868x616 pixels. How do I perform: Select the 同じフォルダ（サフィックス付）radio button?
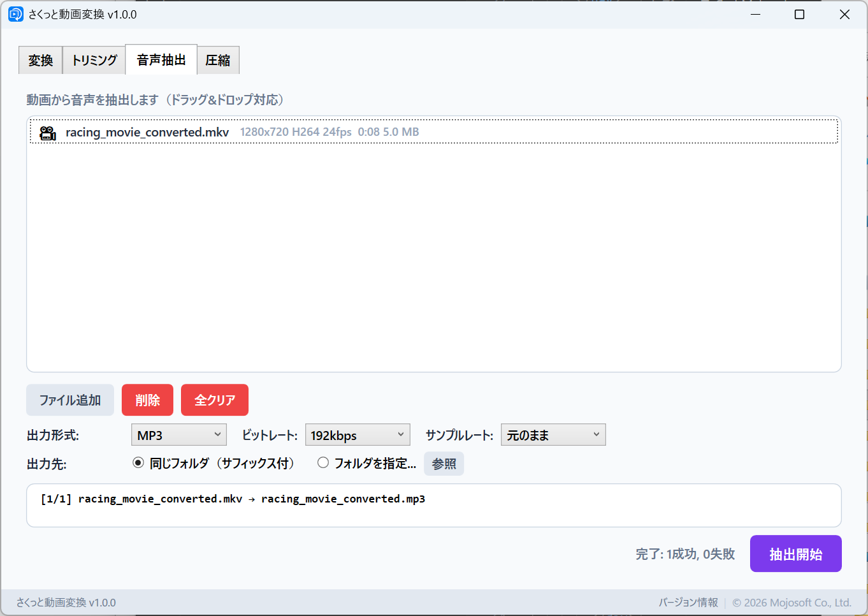138,464
